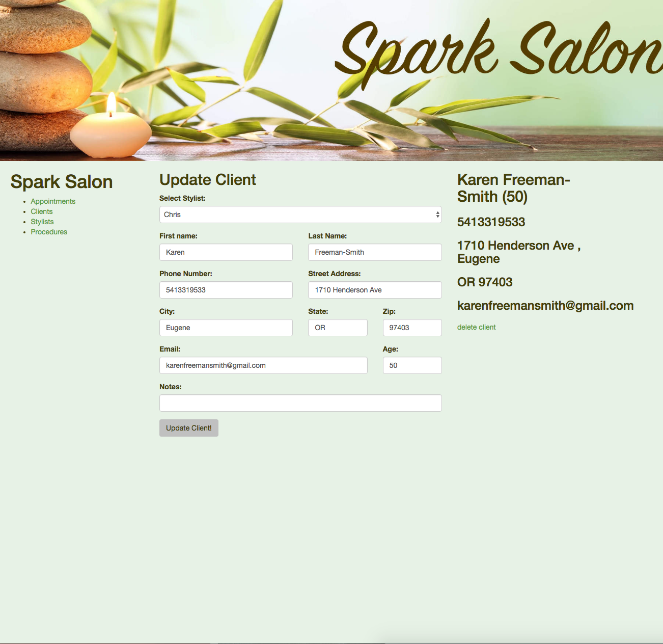Focus the Age field showing 50
Image resolution: width=663 pixels, height=644 pixels.
coord(412,365)
